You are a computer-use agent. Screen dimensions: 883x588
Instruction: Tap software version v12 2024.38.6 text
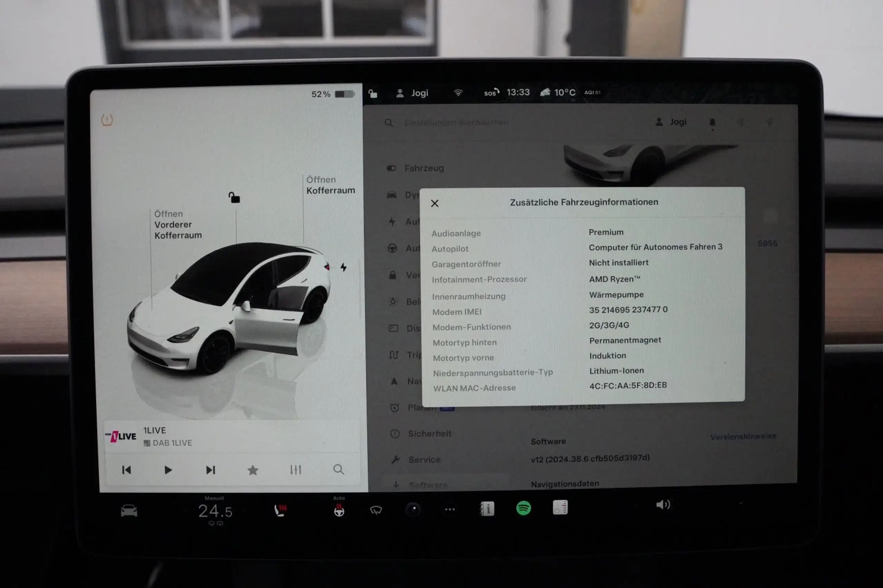[590, 458]
